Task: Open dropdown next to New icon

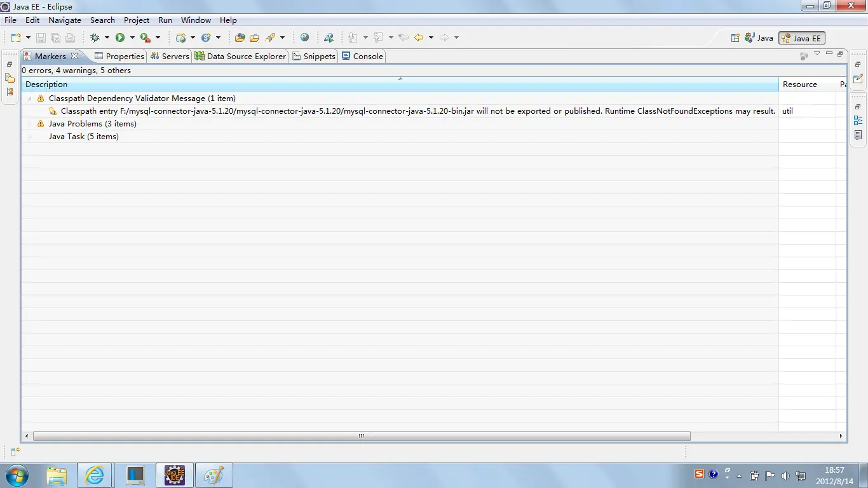Action: (27, 38)
